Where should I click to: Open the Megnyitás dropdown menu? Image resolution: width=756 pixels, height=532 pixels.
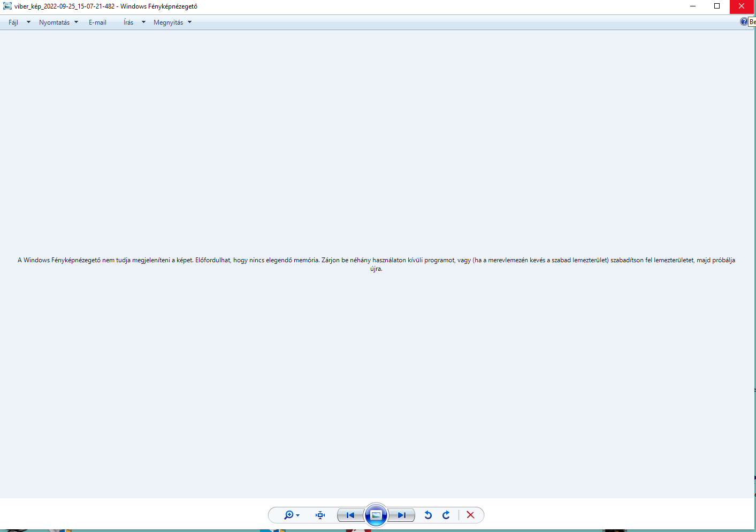[x=172, y=22]
